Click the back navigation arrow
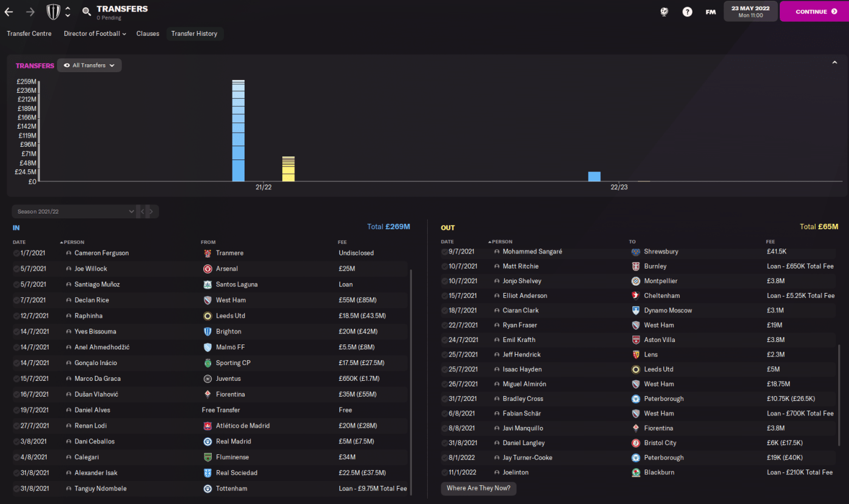 [x=8, y=12]
